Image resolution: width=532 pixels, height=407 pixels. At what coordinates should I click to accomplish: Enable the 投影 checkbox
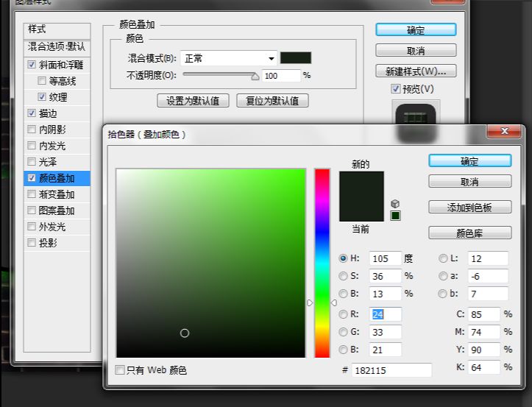pyautogui.click(x=32, y=243)
